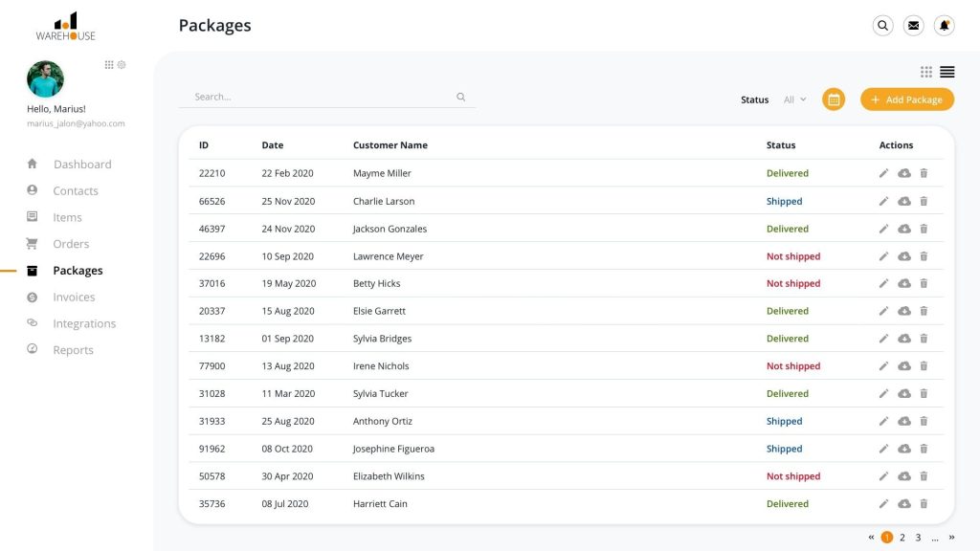This screenshot has height=551, width=980.
Task: Switch to list view layout
Action: (x=947, y=72)
